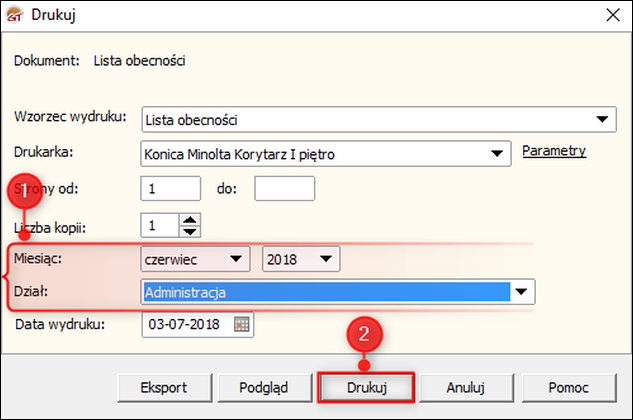Viewport: 633px width, 420px height.
Task: Expand the Dział department dropdown
Action: 520,292
